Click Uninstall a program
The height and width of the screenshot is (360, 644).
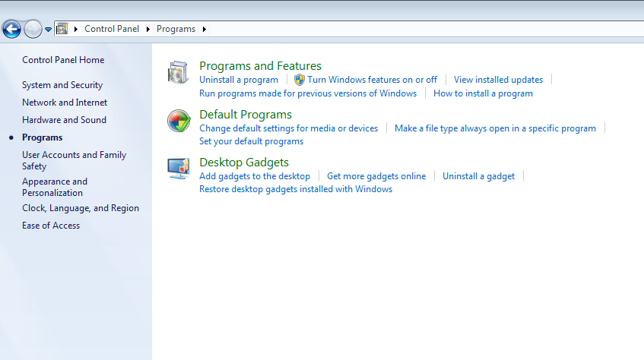(239, 80)
